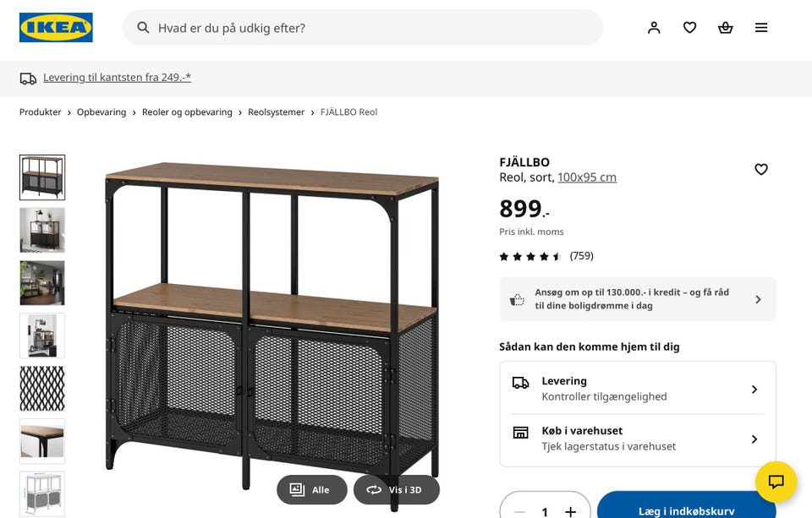Viewport: 812px width, 518px height.
Task: Open the shopping basket icon
Action: point(725,28)
